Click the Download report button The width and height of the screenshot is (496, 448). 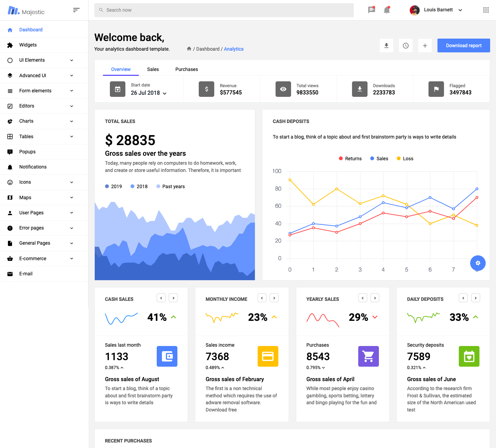(x=464, y=45)
